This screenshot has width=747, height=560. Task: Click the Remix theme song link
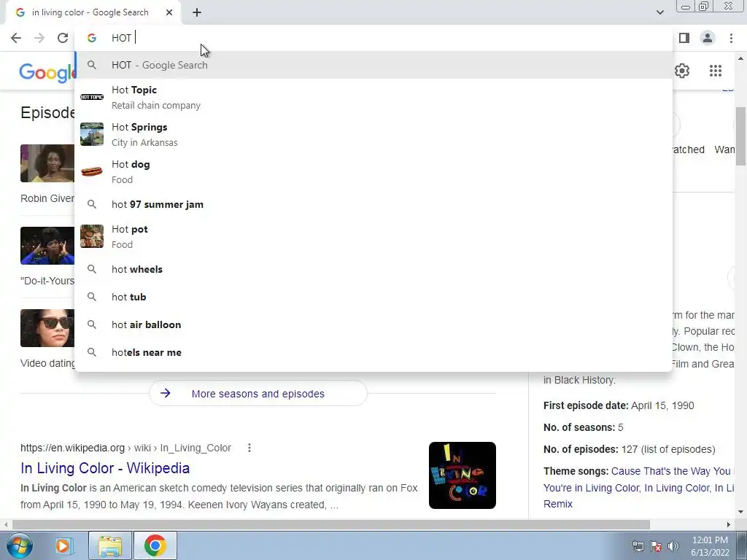tap(558, 504)
